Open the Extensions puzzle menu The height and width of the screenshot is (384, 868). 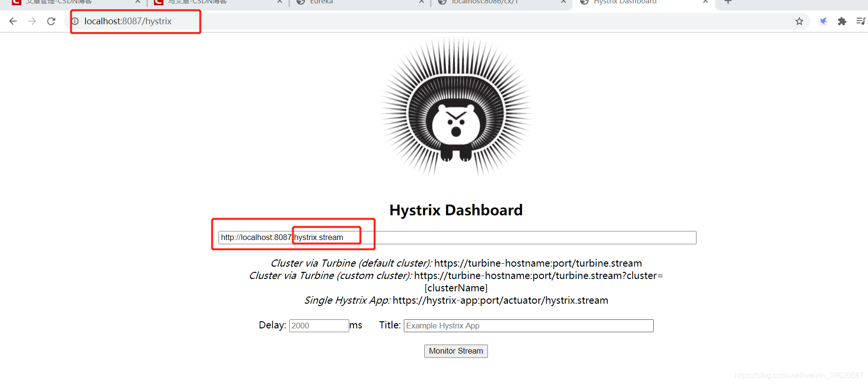842,21
